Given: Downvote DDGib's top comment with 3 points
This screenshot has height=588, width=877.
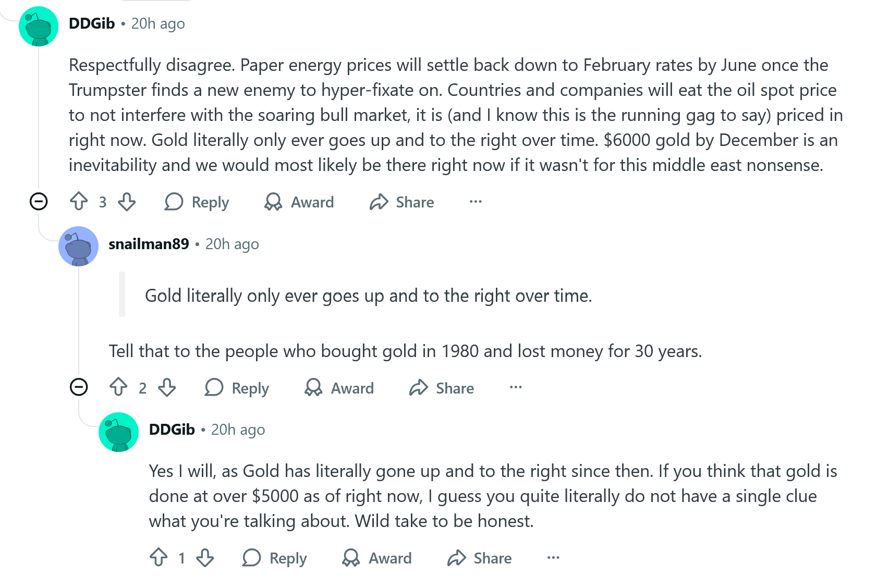Looking at the screenshot, I should [127, 201].
